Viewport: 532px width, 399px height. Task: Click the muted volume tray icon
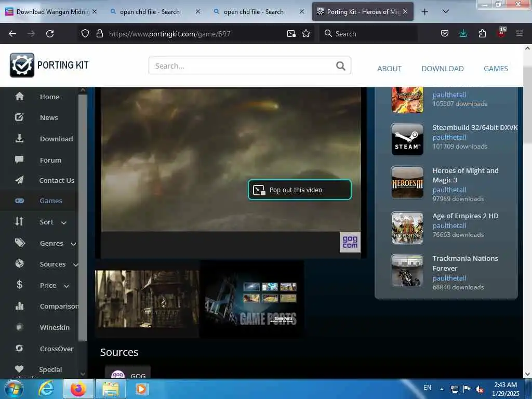(480, 389)
